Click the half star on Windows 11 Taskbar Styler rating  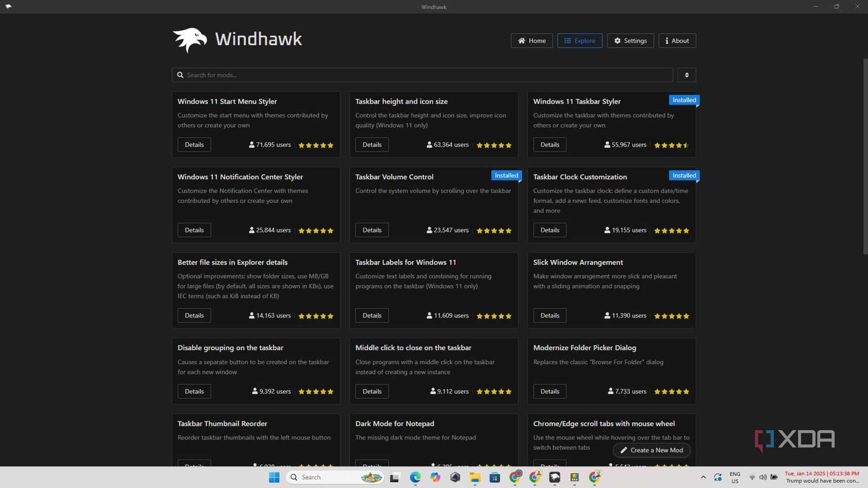(x=685, y=145)
